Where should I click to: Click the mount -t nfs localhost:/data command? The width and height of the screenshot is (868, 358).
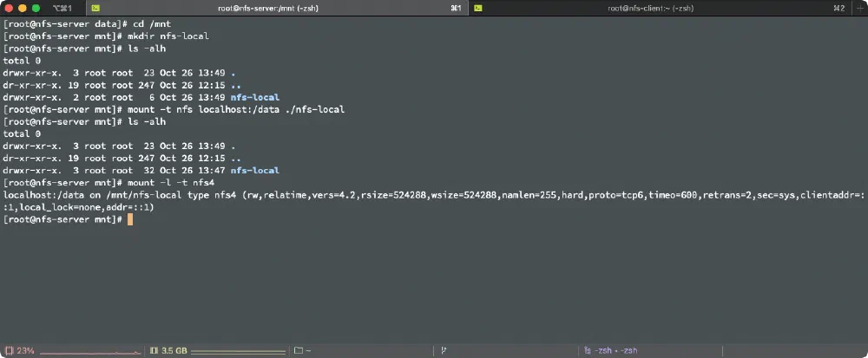click(236, 109)
